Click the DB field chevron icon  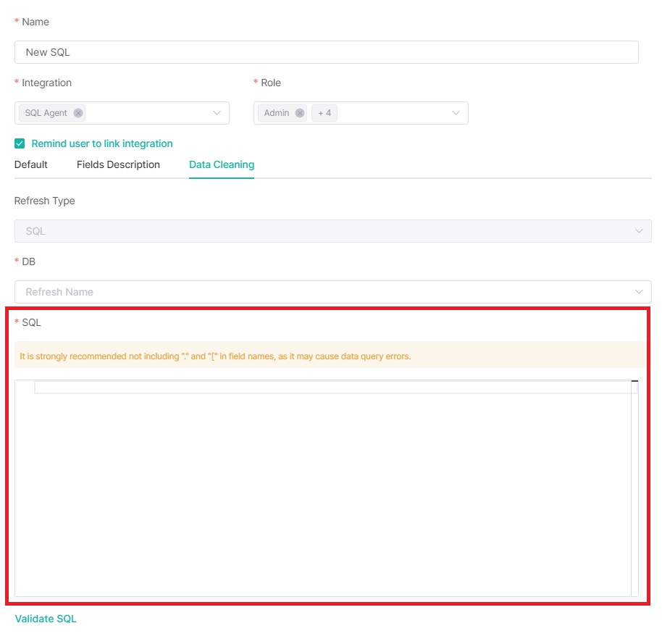pos(640,291)
